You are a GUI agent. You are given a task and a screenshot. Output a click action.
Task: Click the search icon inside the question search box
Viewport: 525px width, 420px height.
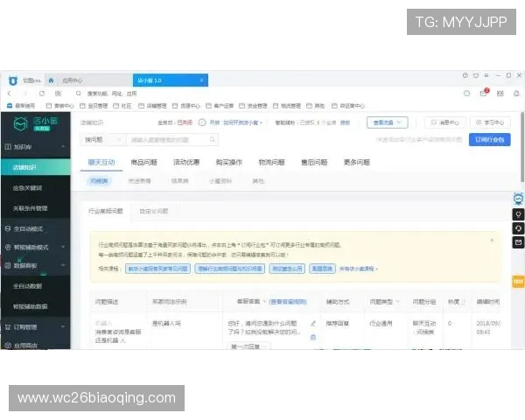(x=213, y=140)
